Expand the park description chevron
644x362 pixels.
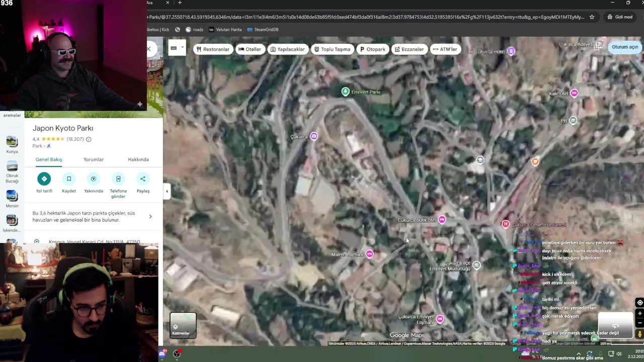pyautogui.click(x=150, y=217)
